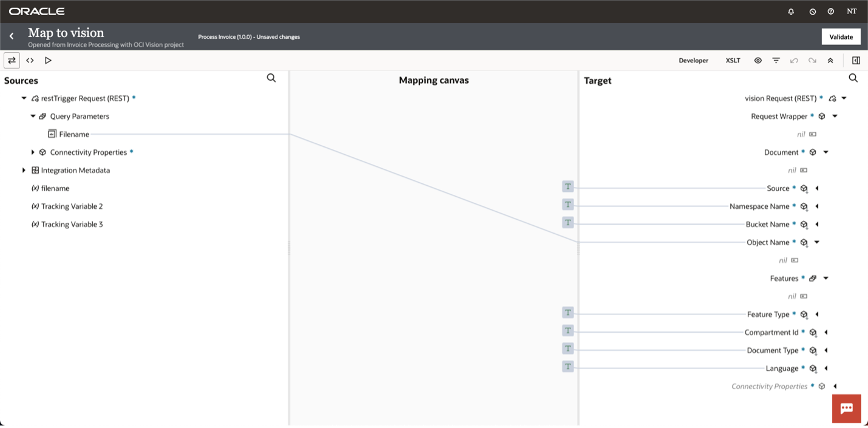The height and width of the screenshot is (428, 868).
Task: Open the filter icon on the toolbar
Action: click(x=776, y=60)
